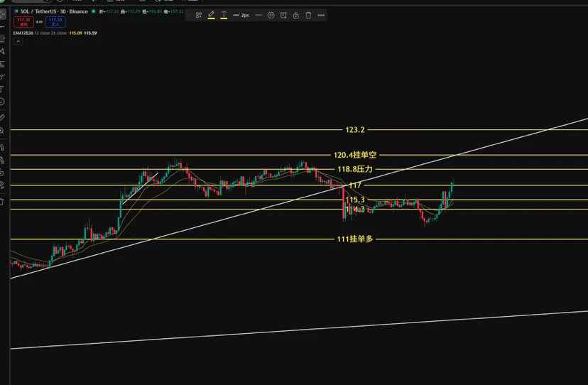
Task: Toggle magnet mode in sidebar
Action: click(x=2, y=147)
